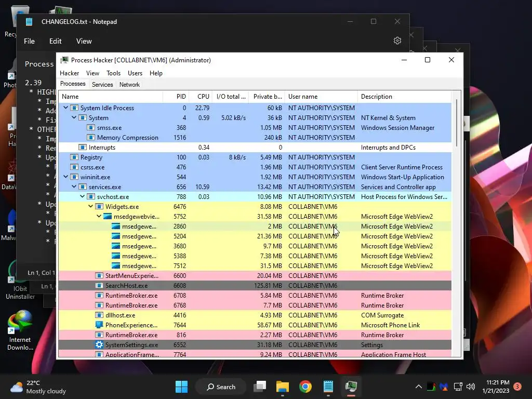Image resolution: width=532 pixels, height=399 pixels.
Task: Sort by User name column header
Action: pos(321,96)
